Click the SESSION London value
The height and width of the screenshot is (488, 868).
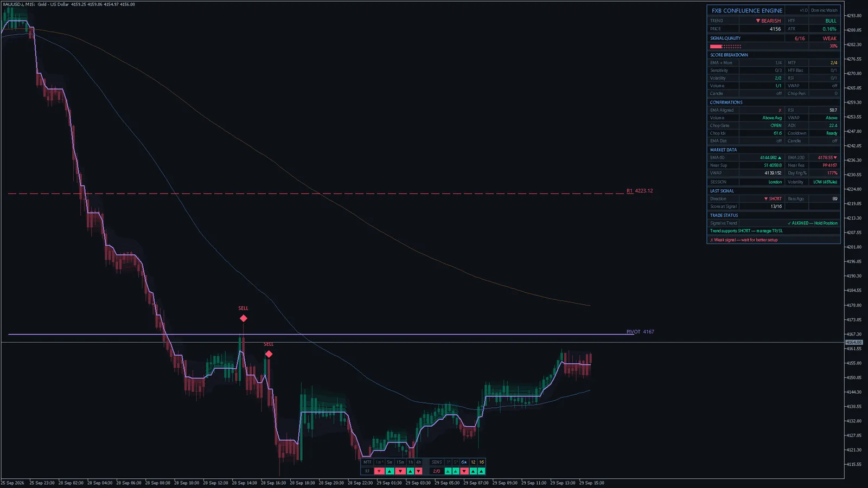click(x=775, y=182)
